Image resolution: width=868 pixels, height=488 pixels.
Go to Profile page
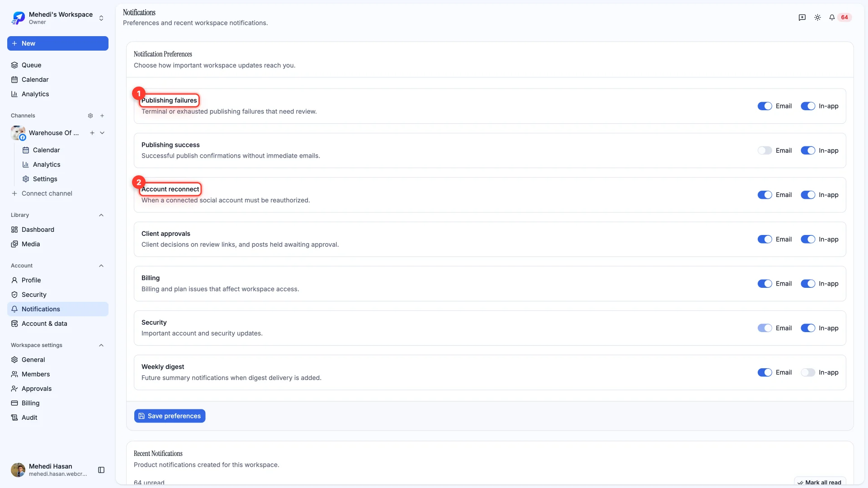[58, 280]
